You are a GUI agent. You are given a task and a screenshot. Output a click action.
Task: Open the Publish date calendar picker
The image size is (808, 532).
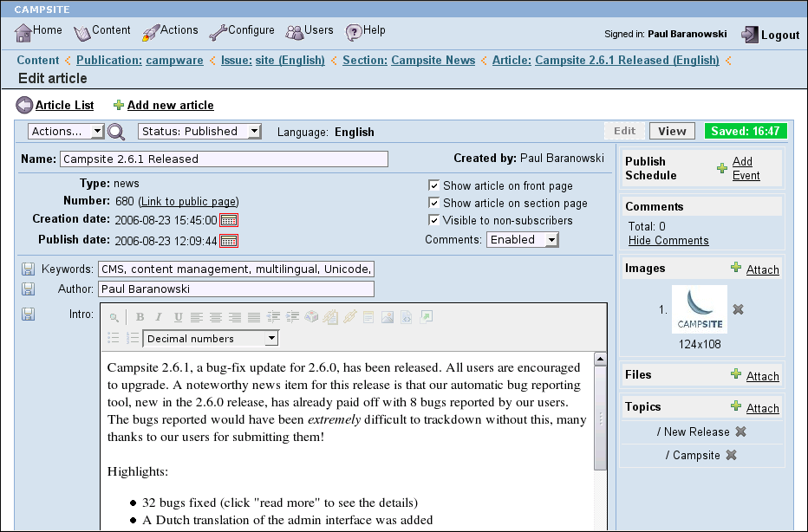(229, 241)
